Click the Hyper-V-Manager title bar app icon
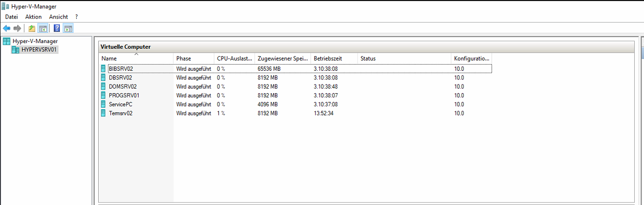Screen dimensions: 644x205 pos(5,7)
